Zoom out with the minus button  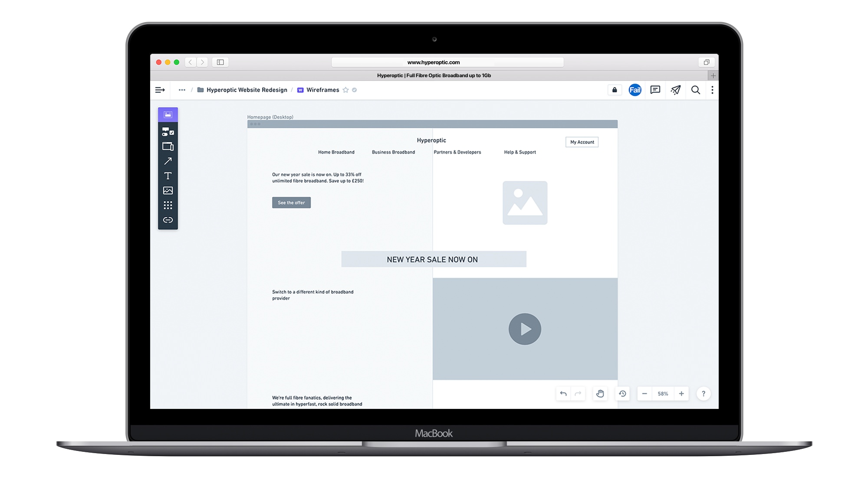tap(644, 394)
